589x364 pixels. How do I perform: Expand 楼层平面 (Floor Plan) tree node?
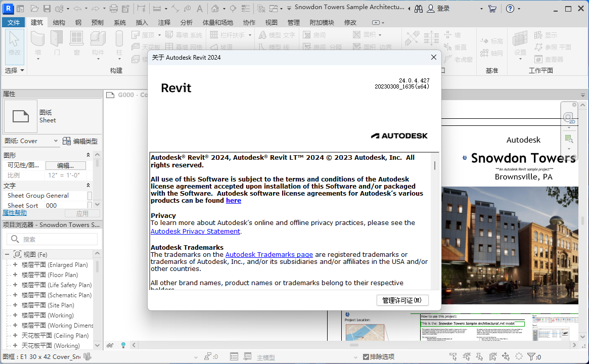point(15,275)
